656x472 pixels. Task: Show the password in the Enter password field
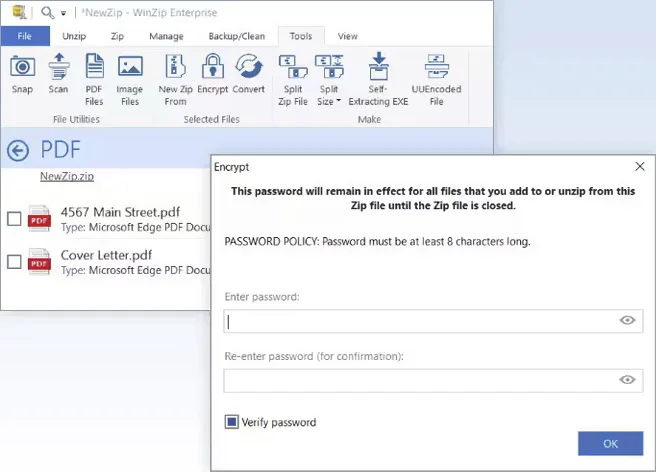point(627,321)
